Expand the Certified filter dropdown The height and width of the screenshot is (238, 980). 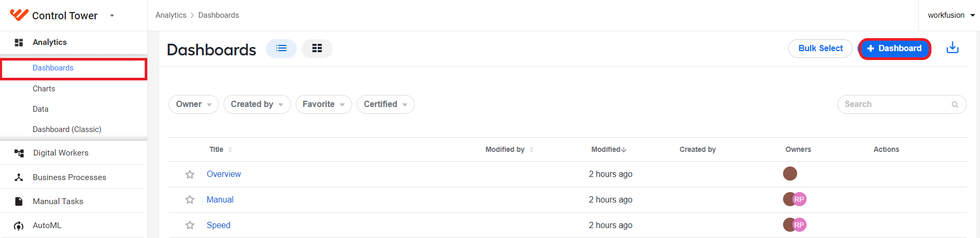pyautogui.click(x=386, y=104)
